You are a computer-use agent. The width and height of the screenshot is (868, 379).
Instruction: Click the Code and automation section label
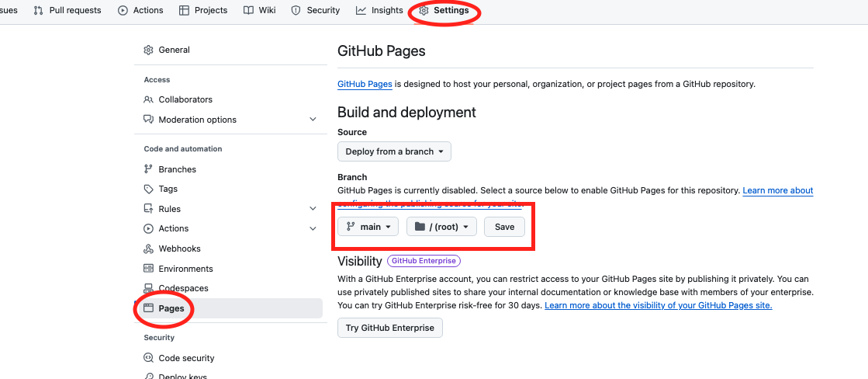pyautogui.click(x=183, y=149)
